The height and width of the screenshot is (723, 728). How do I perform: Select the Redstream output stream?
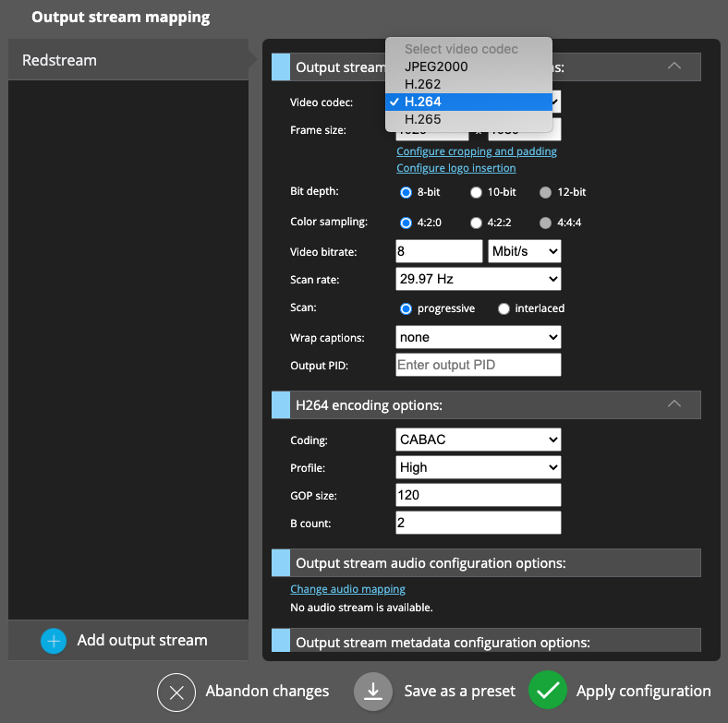pyautogui.click(x=127, y=60)
